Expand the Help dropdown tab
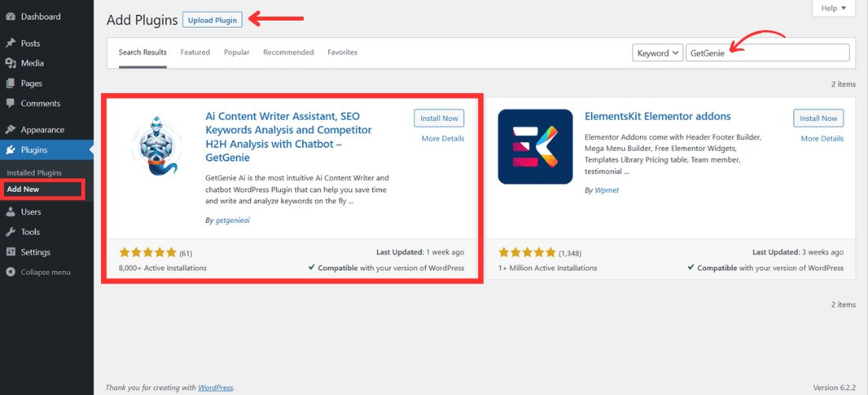The image size is (868, 395). (833, 9)
